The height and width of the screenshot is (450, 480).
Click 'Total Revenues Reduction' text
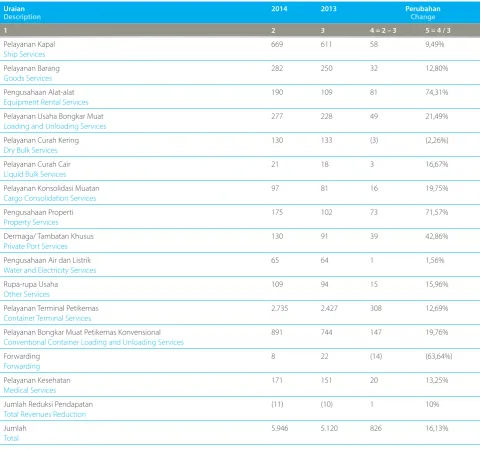tap(45, 414)
